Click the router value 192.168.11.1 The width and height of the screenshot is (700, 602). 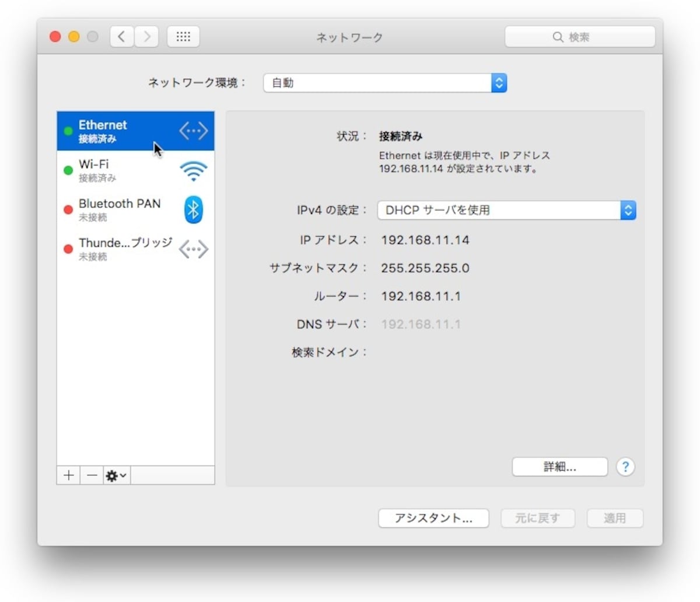click(421, 296)
